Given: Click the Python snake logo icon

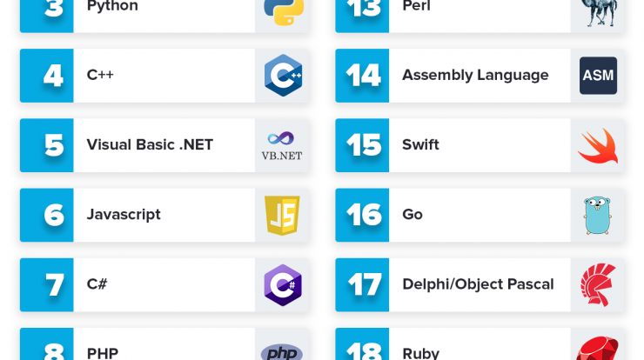Looking at the screenshot, I should tap(284, 11).
